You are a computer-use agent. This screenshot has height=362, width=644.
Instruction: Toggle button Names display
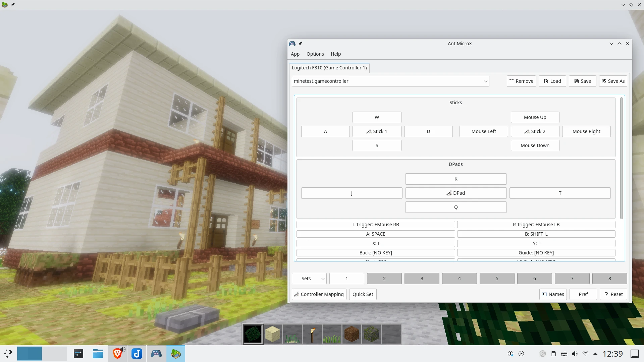coord(553,294)
